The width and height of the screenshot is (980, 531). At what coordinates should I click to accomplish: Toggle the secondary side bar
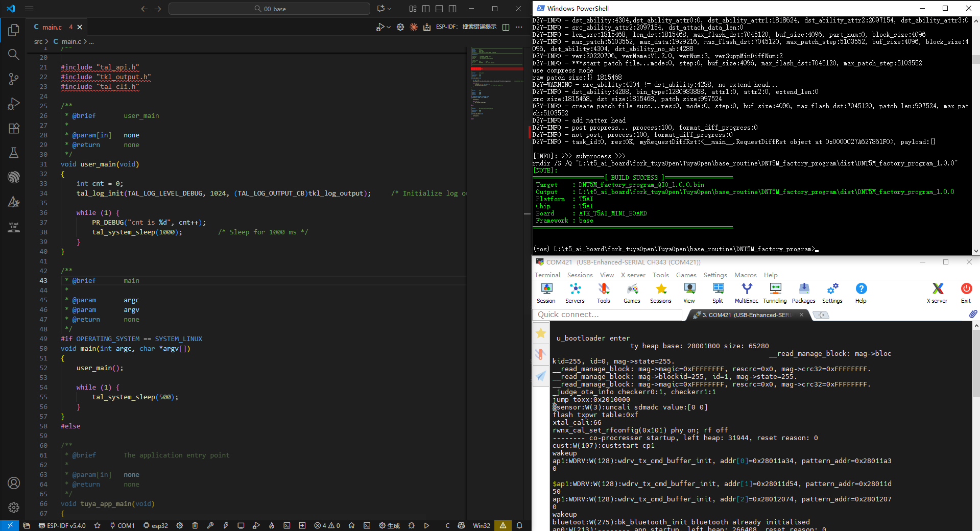pyautogui.click(x=452, y=9)
